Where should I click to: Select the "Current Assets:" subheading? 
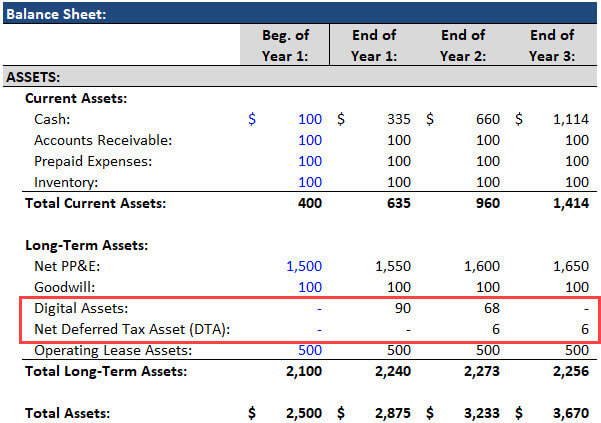(x=76, y=98)
